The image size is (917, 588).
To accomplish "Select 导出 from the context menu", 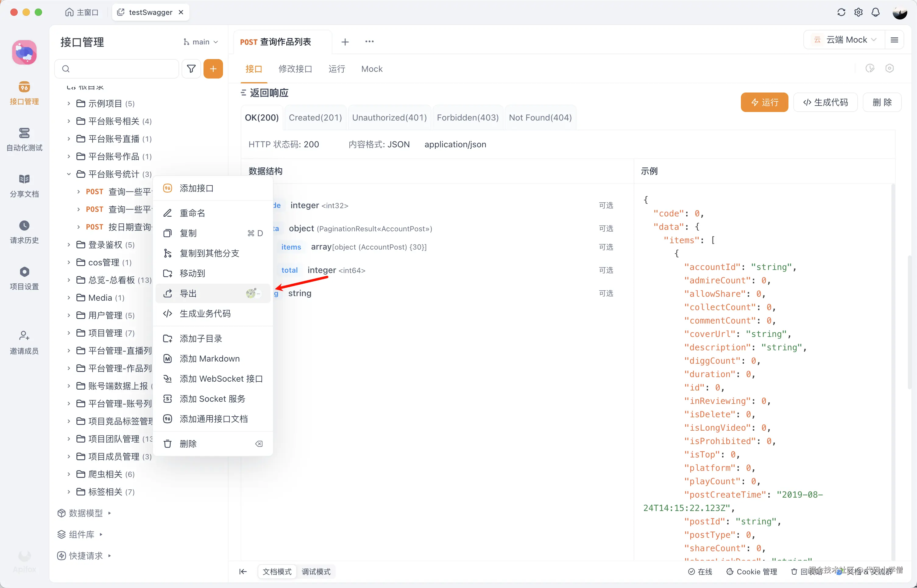I will [x=188, y=293].
